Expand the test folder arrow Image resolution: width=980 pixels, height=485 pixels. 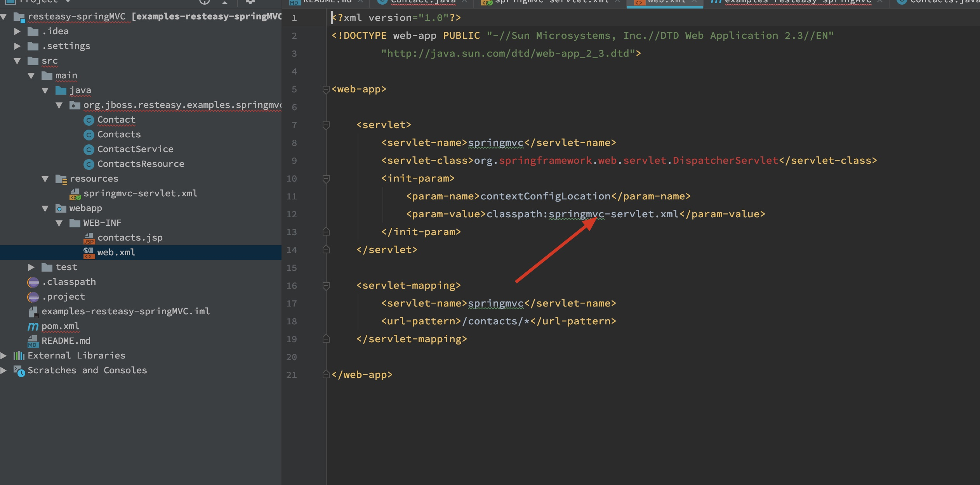pos(31,267)
